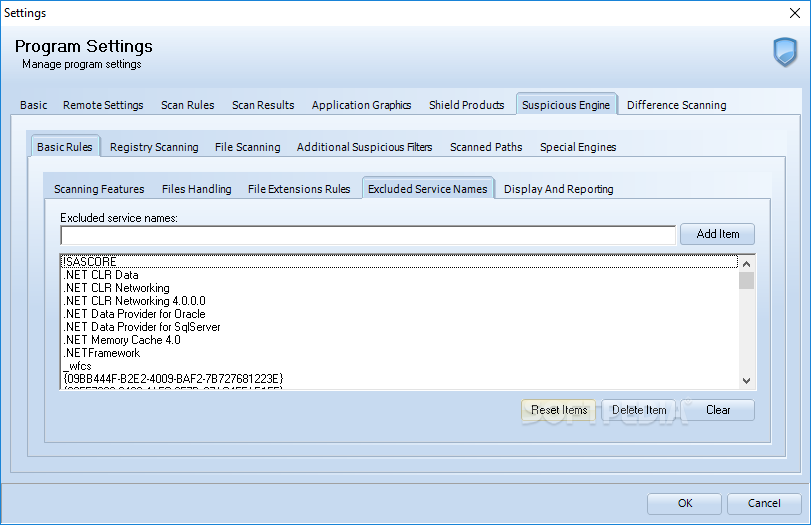Screen dimensions: 811x525
Task: Go to Scan Results tab
Action: click(263, 105)
